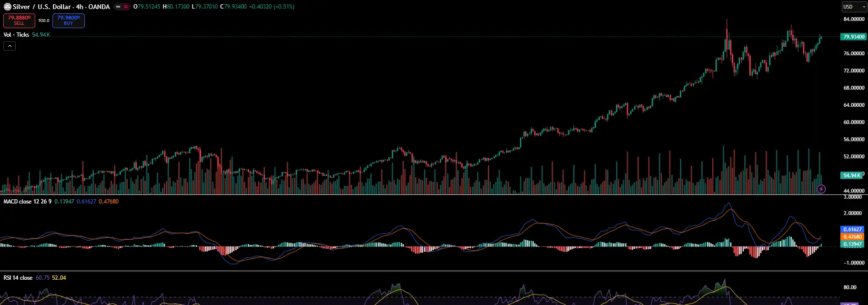This screenshot has width=868, height=305.
Task: Click the 54.94K value in the Vol legend
Action: point(41,35)
